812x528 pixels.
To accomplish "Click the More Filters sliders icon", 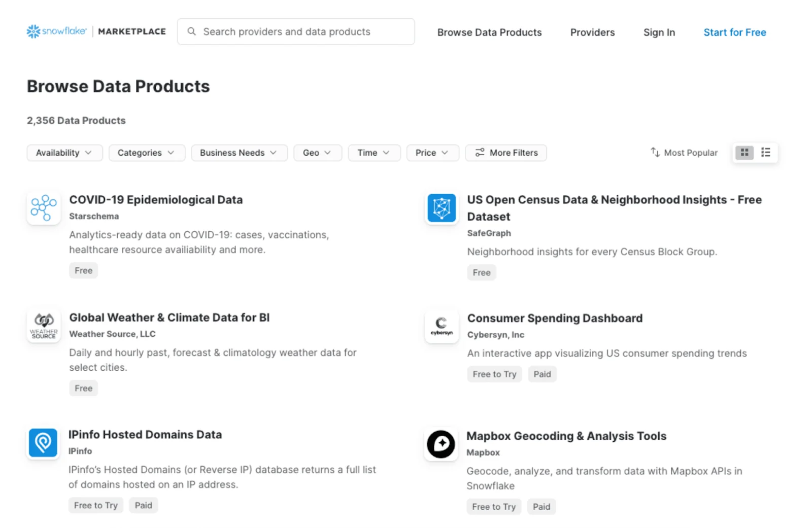I will tap(480, 152).
